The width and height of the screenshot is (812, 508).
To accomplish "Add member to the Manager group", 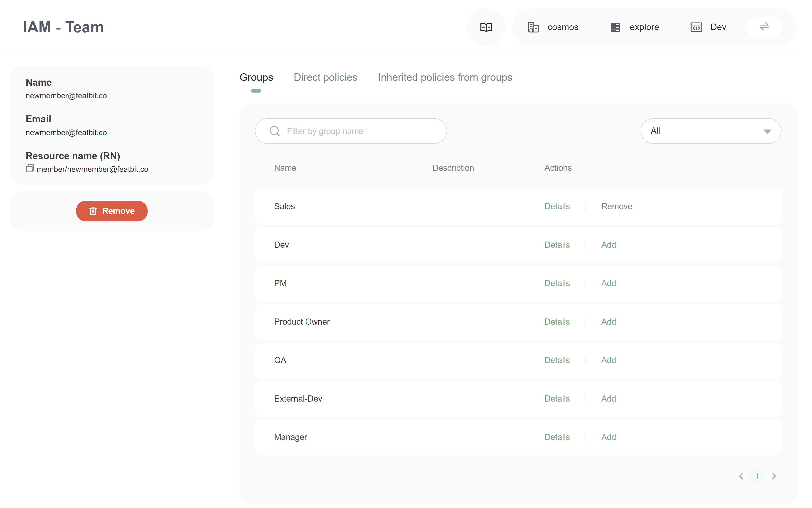I will pos(608,437).
